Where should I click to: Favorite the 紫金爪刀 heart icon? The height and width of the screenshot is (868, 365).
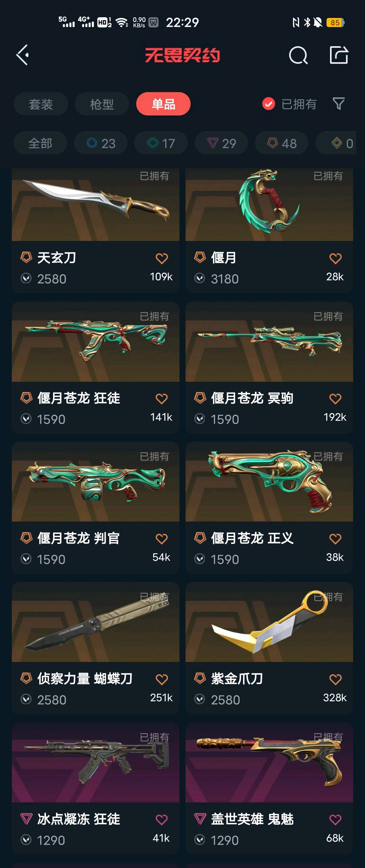[x=335, y=680]
